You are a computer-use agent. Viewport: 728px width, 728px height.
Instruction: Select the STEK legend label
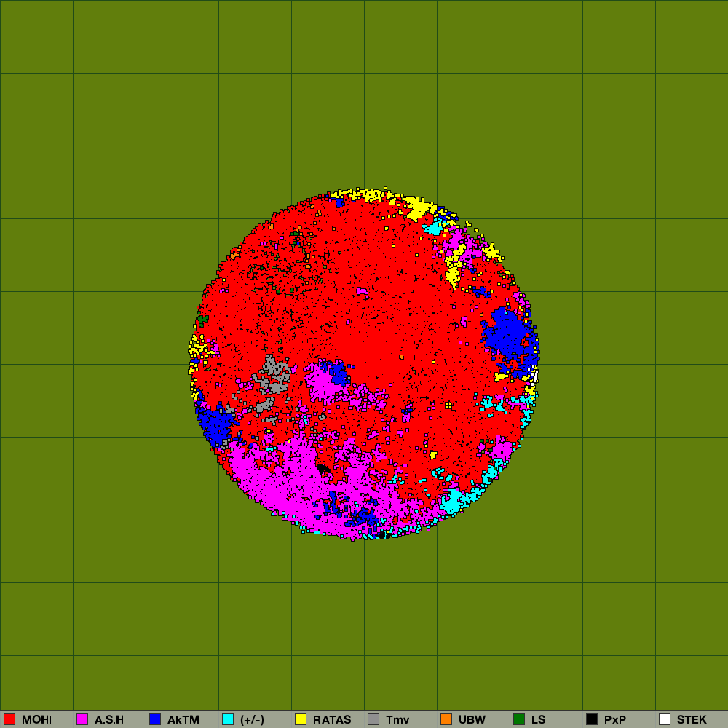tap(692, 720)
